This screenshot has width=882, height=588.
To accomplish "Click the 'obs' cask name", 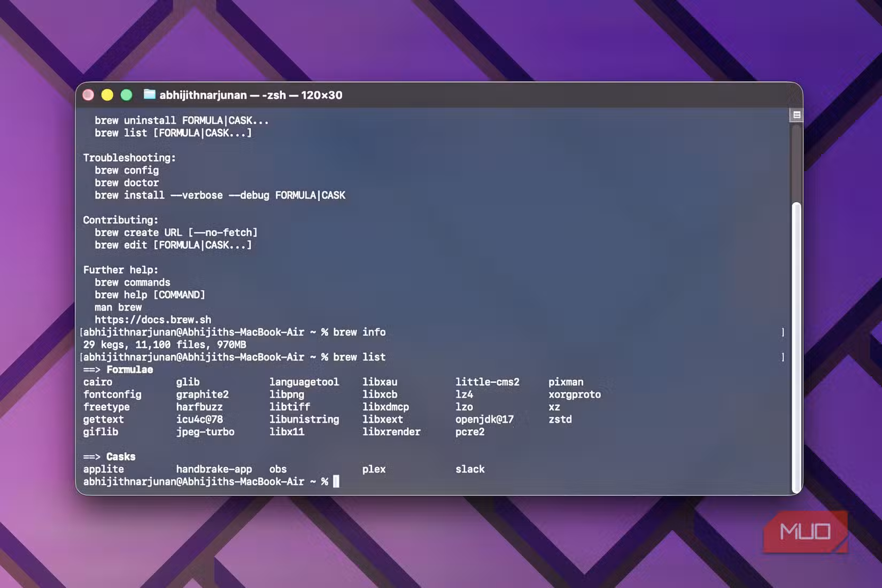I will pos(278,469).
